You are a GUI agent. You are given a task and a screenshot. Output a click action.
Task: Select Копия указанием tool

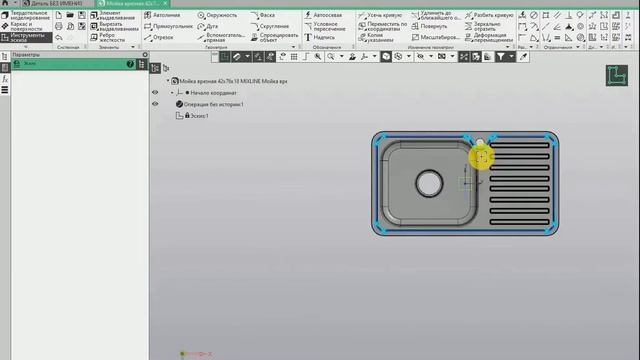point(376,37)
